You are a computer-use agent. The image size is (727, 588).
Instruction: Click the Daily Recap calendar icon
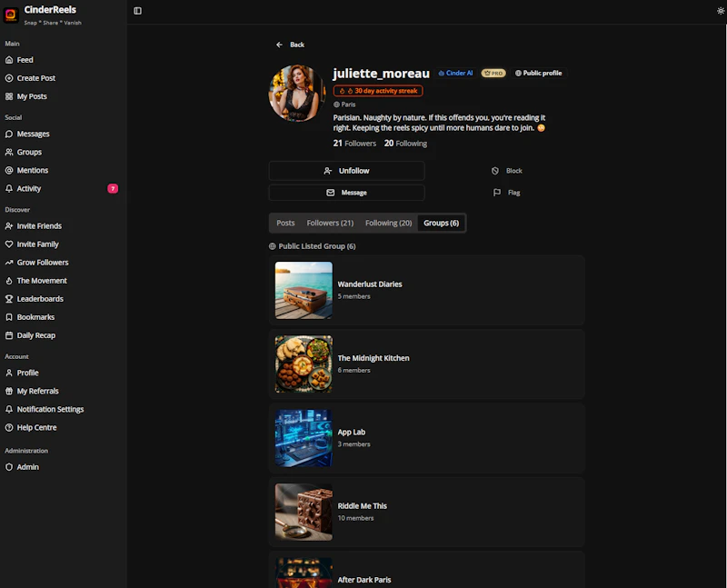(x=9, y=335)
